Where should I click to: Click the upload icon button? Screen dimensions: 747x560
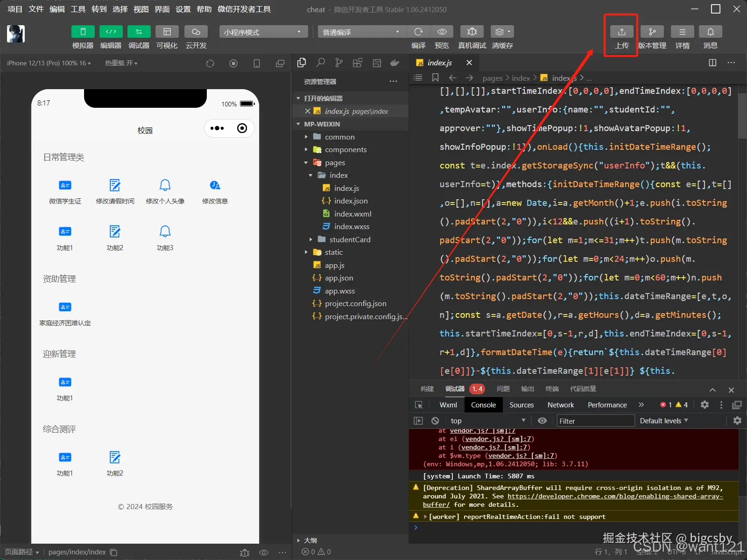[x=622, y=32]
